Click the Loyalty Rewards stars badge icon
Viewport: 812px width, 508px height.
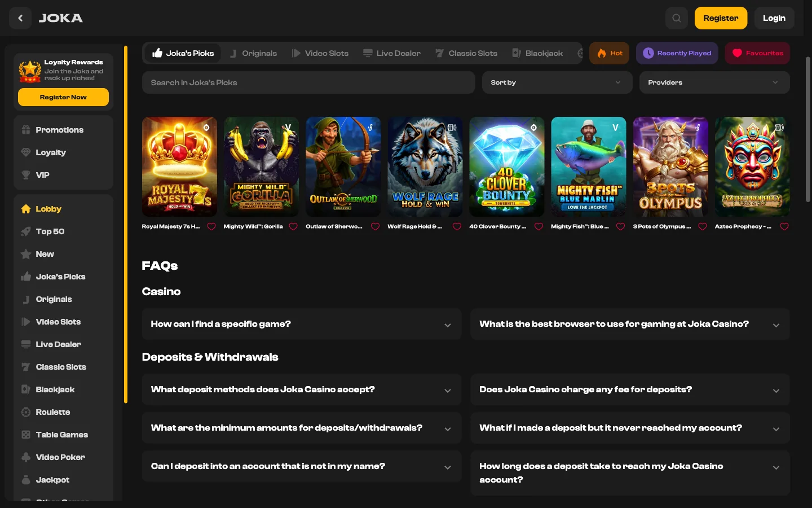click(30, 71)
